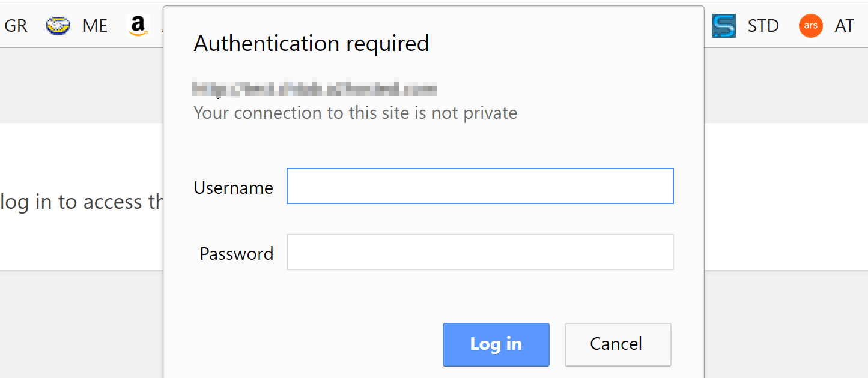Focus the Username input field

tap(480, 186)
